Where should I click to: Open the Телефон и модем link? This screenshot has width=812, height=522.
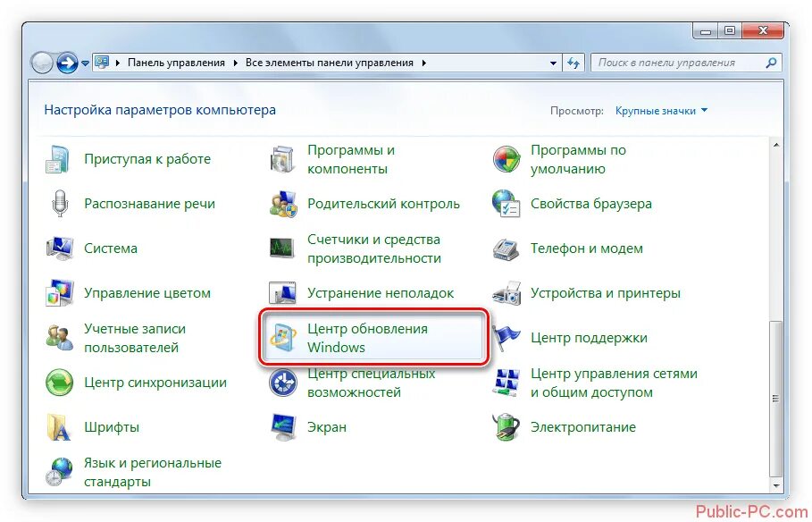point(586,248)
